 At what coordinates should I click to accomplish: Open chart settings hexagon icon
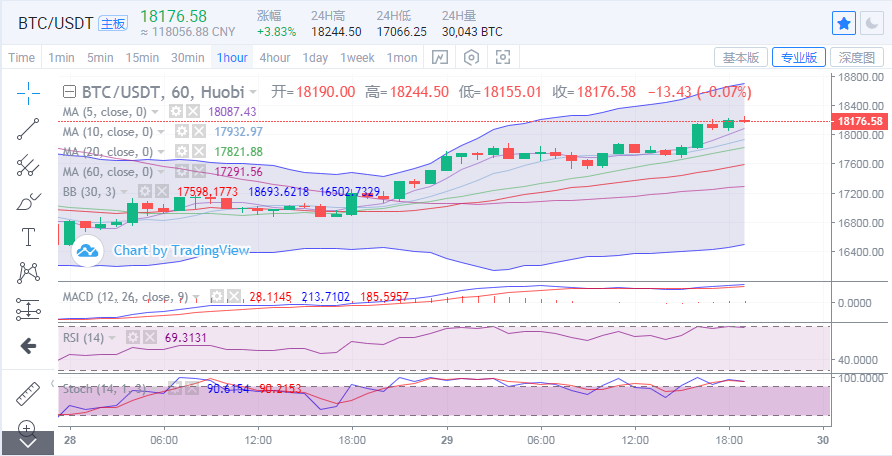point(472,57)
